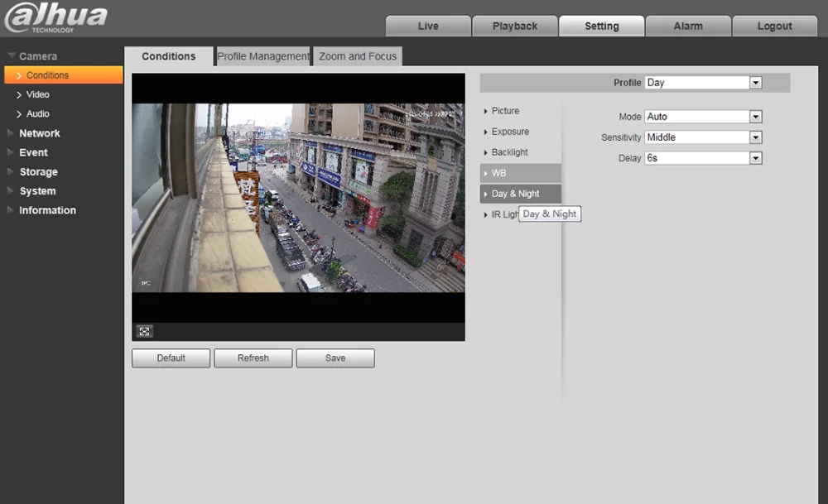Expand the Storage section in the sidebar

[x=38, y=172]
